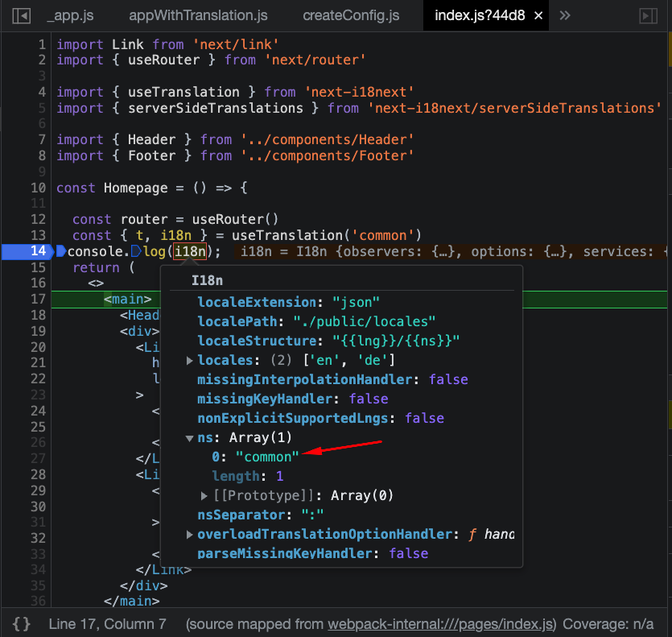Click the localeExtension property in the popup
The image size is (672, 637).
[257, 303]
